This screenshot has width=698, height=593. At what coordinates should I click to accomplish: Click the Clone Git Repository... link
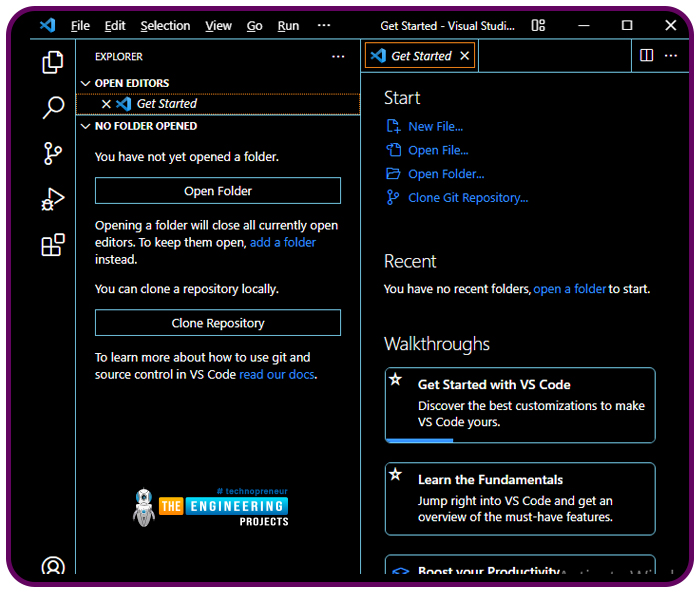point(468,198)
